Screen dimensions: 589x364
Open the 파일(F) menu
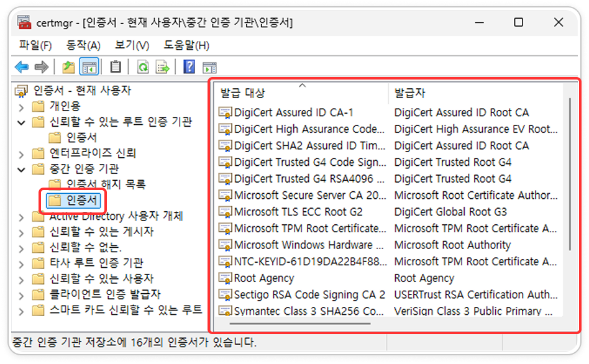point(35,45)
